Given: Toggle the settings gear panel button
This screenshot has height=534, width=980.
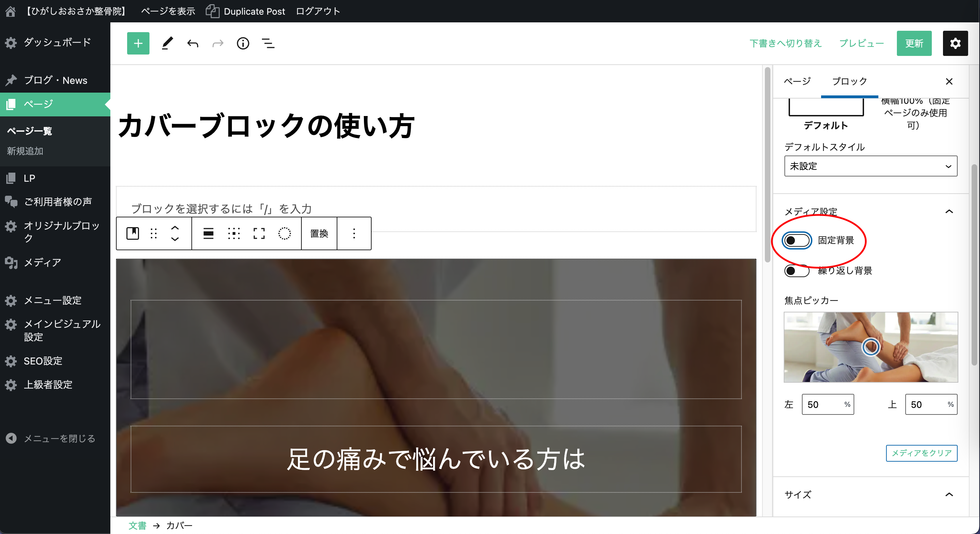Looking at the screenshot, I should click(x=955, y=43).
